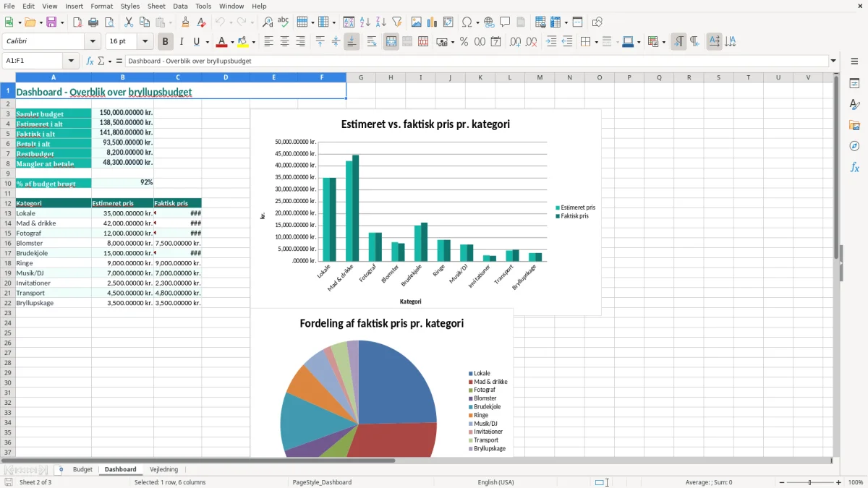Click the Sort Descending icon

[x=381, y=22]
